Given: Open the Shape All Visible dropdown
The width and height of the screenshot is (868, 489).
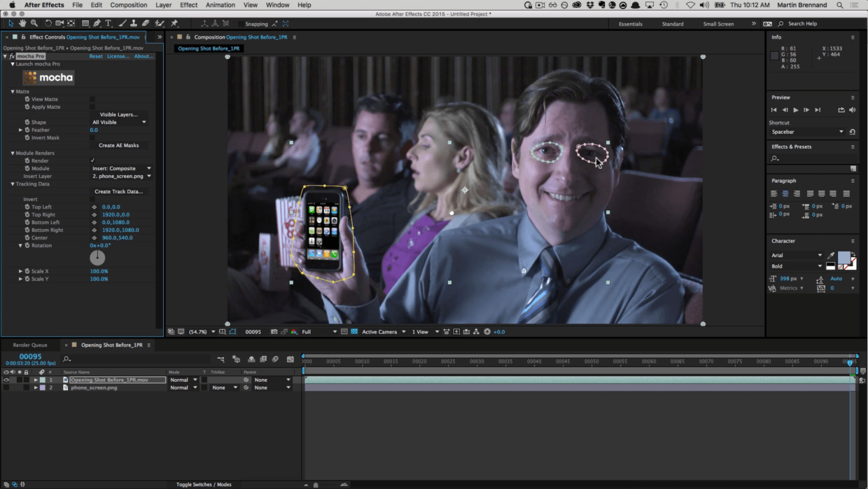Looking at the screenshot, I should click(120, 123).
